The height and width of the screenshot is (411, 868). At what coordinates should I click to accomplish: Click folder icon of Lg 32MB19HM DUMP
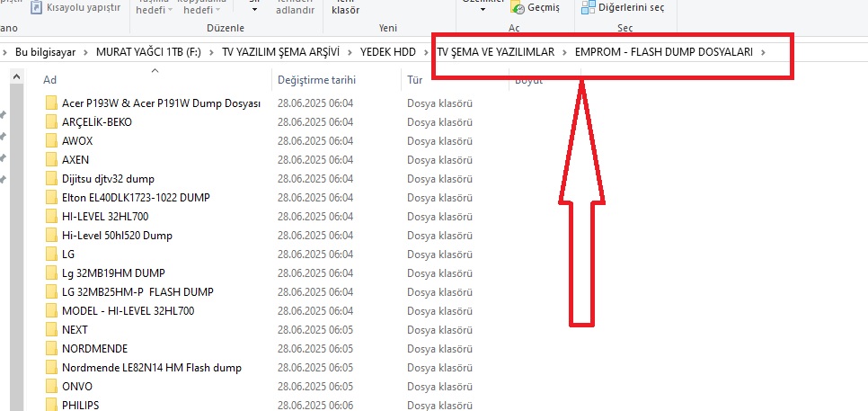[51, 273]
